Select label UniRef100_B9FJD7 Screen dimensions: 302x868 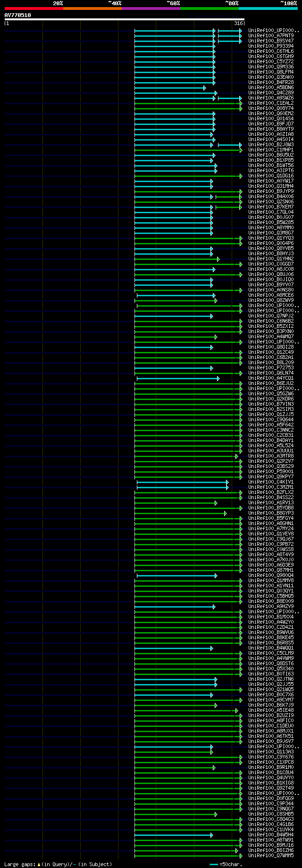click(271, 124)
